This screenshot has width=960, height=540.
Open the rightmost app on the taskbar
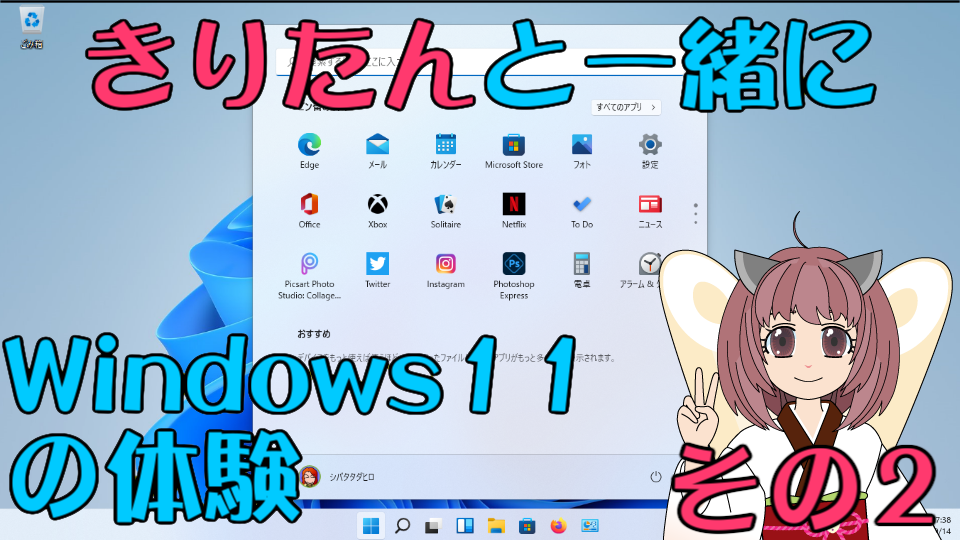590,525
